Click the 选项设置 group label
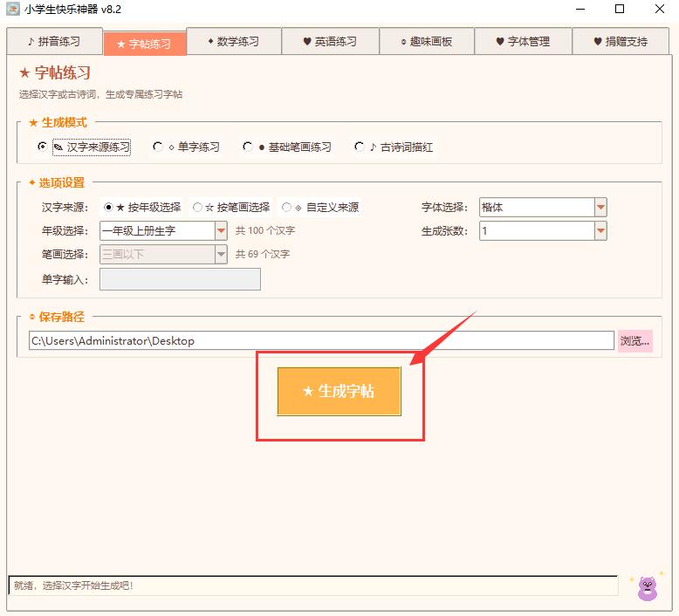 coord(57,182)
